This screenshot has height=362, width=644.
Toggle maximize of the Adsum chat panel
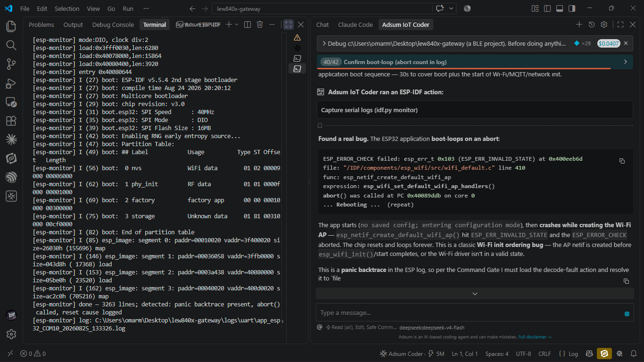[620, 25]
